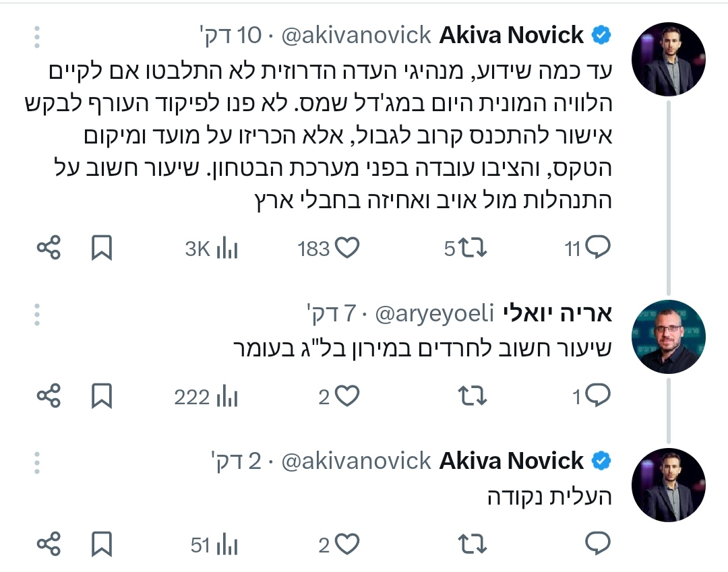Open more options for the 2-minute-old tweet

point(37,462)
